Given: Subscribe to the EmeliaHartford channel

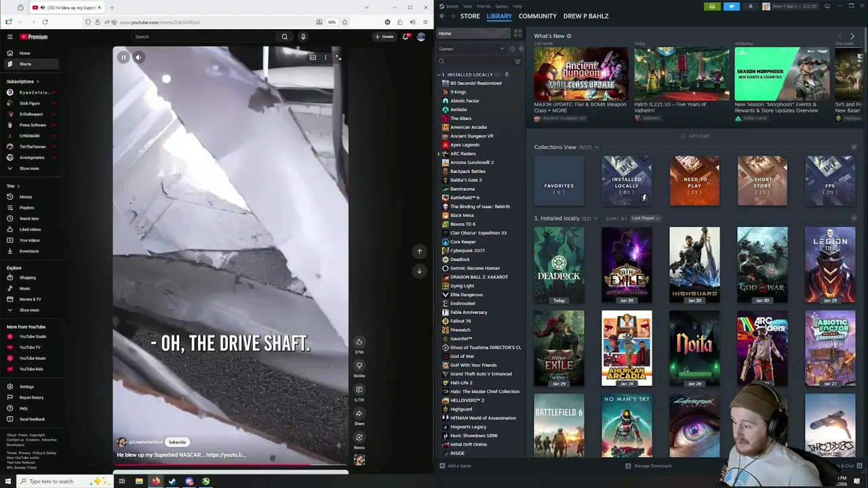Looking at the screenshot, I should pos(177,442).
